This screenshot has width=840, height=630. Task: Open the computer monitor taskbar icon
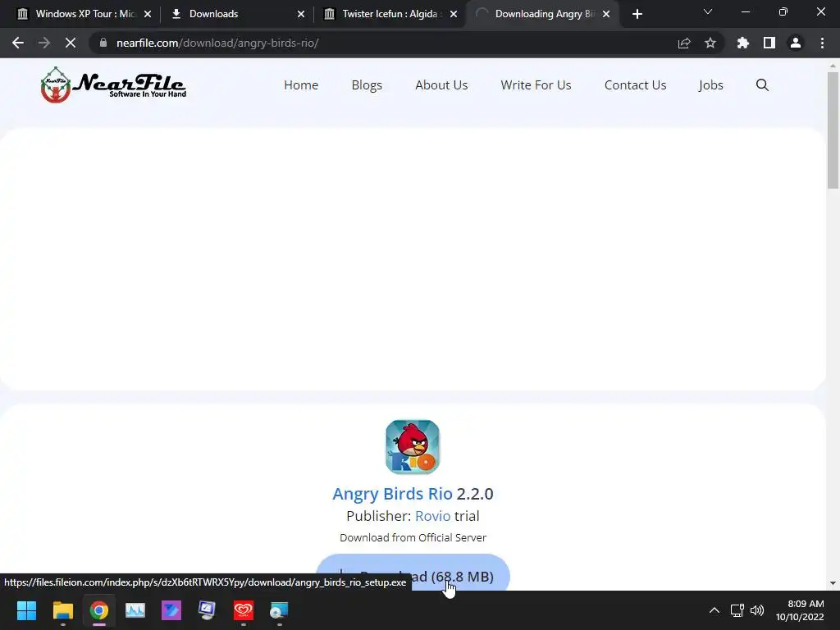coord(207,610)
